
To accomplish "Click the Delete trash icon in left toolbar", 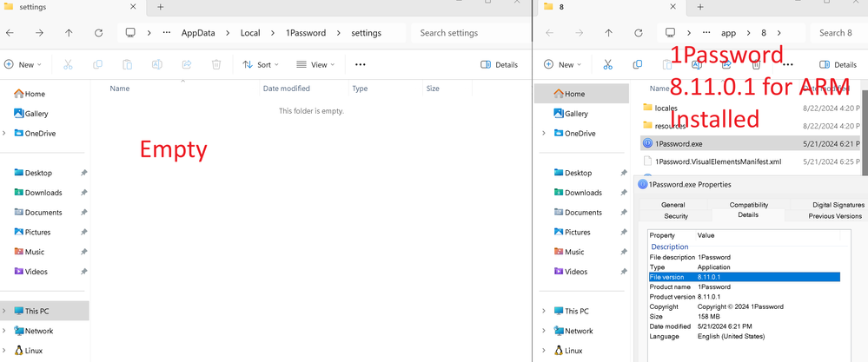I will click(x=216, y=64).
